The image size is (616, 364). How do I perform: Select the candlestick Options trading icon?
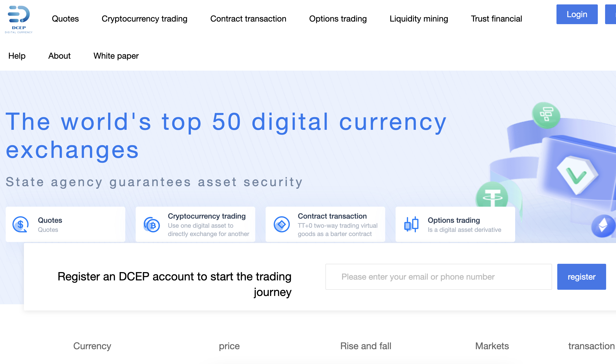[x=411, y=224]
